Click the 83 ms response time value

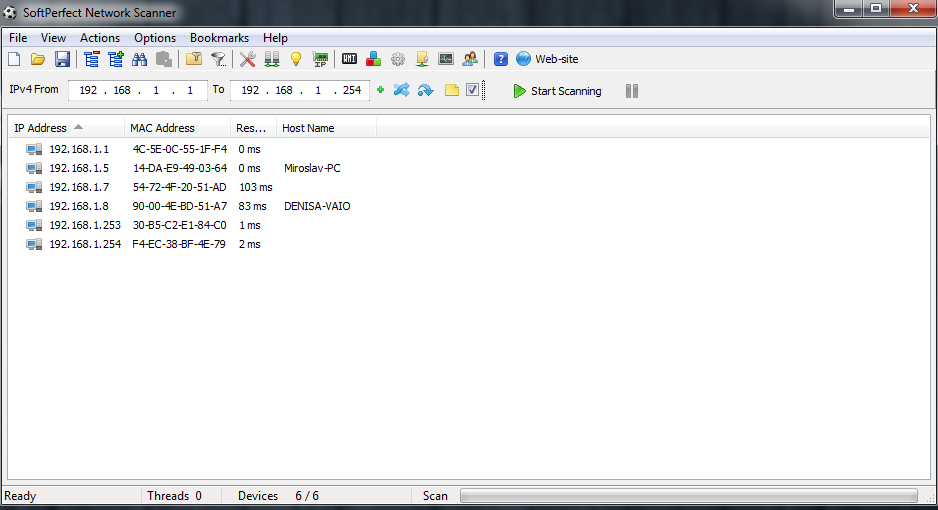click(x=252, y=206)
